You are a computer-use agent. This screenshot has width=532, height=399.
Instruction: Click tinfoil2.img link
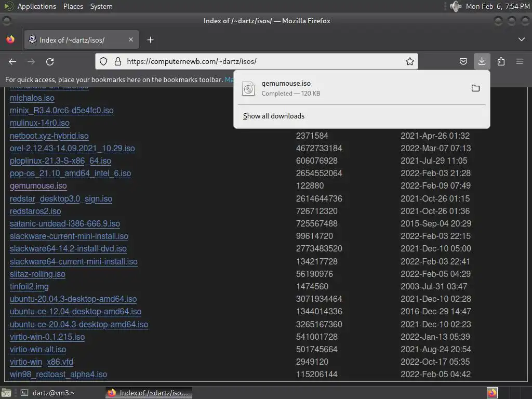click(29, 287)
